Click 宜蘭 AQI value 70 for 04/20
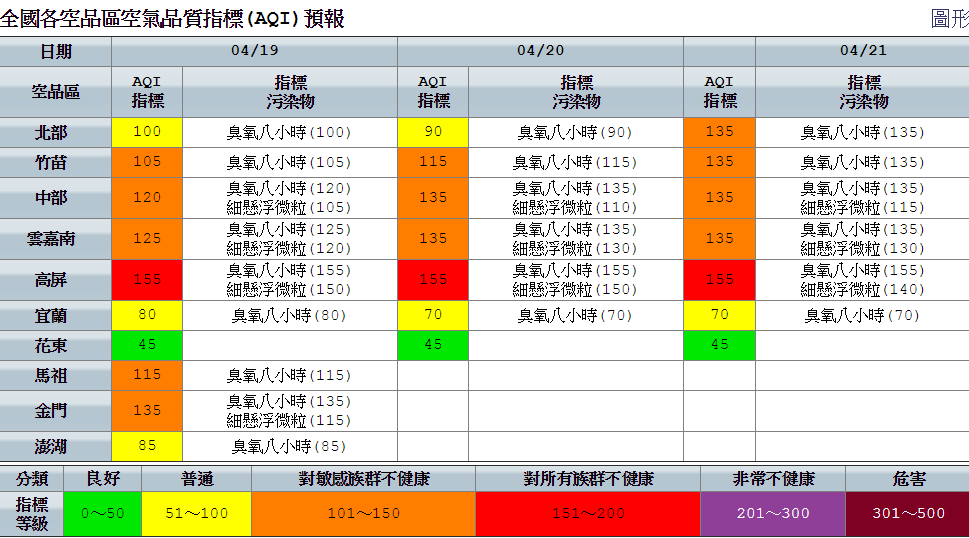The width and height of the screenshot is (969, 538). 433,316
